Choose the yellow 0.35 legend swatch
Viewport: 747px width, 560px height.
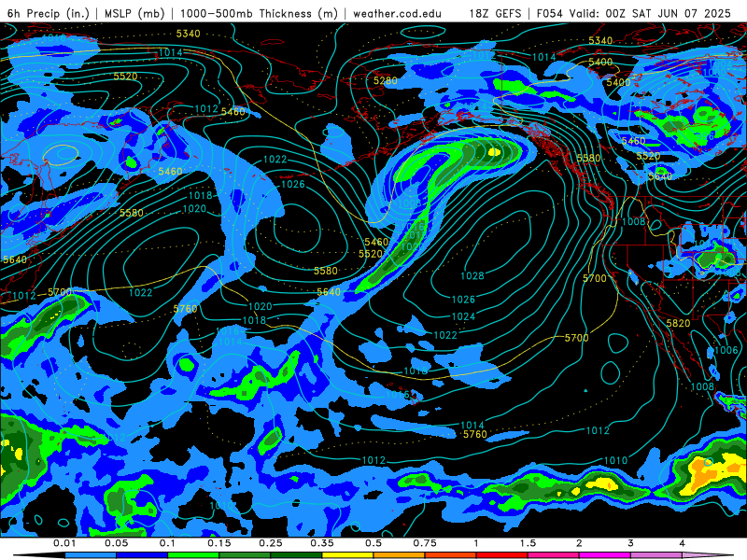(347, 555)
